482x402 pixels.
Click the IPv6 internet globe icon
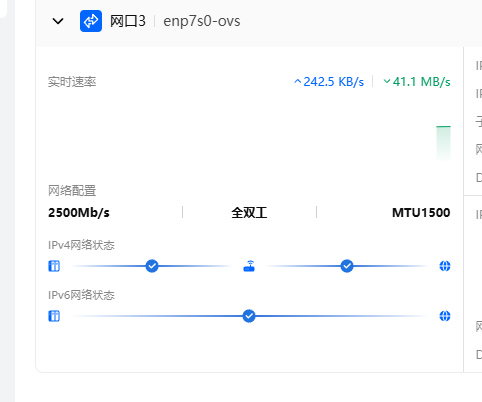point(445,316)
